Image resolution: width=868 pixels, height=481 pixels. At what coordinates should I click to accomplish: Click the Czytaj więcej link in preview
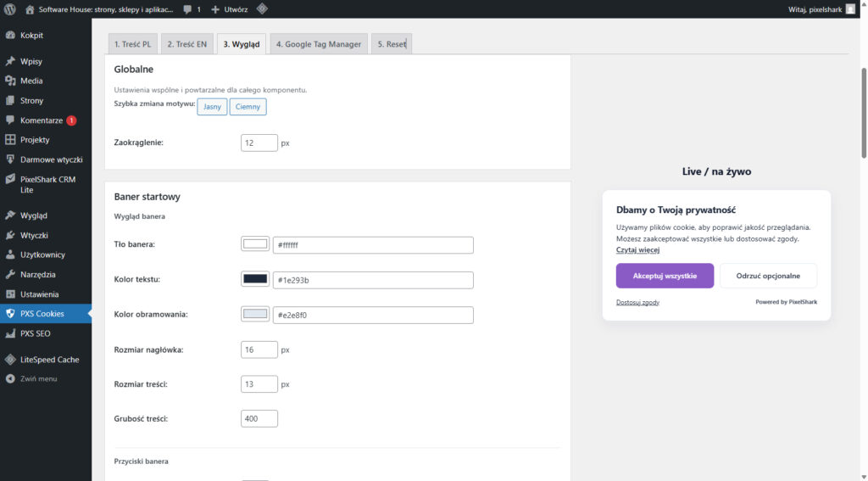pyautogui.click(x=637, y=250)
